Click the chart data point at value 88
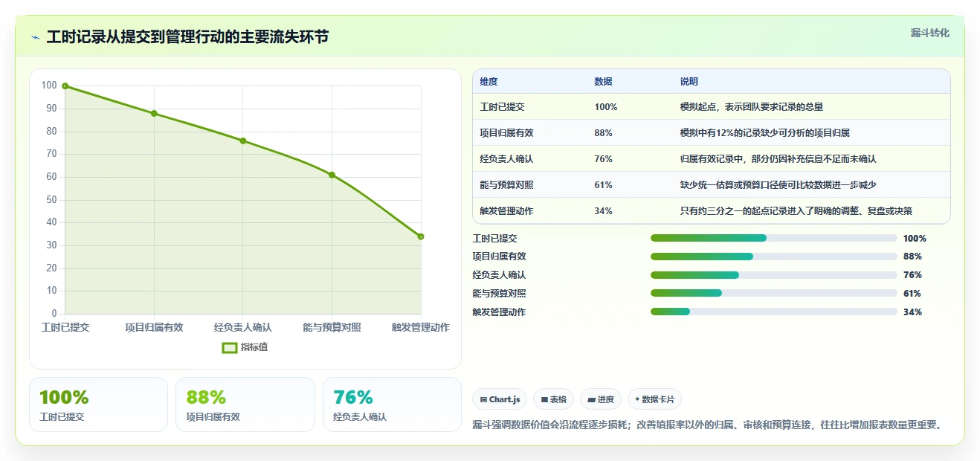Screen dimensions: 980x461 click(x=154, y=113)
